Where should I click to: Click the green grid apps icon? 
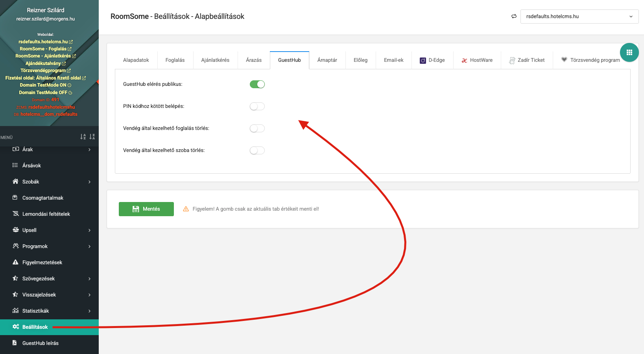point(629,52)
